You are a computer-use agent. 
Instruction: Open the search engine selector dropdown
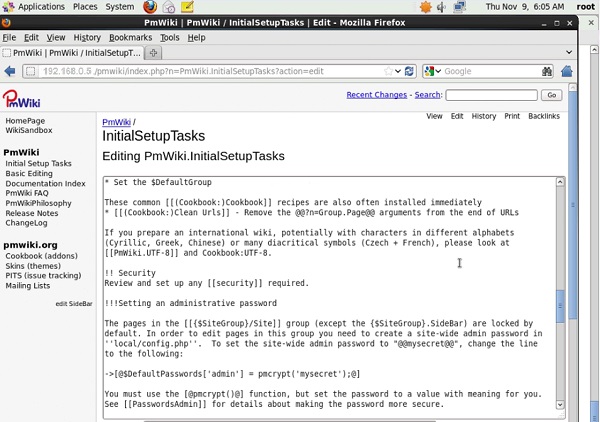click(x=433, y=71)
